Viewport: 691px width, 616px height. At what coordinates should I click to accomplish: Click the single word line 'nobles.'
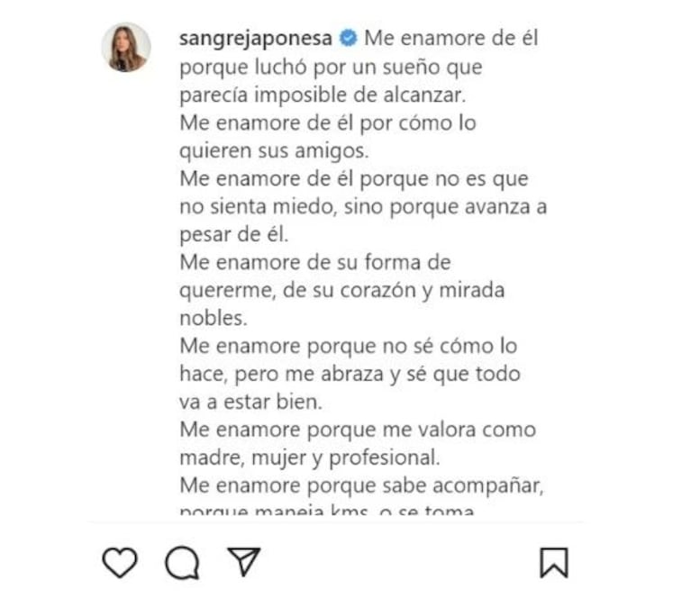pos(214,318)
